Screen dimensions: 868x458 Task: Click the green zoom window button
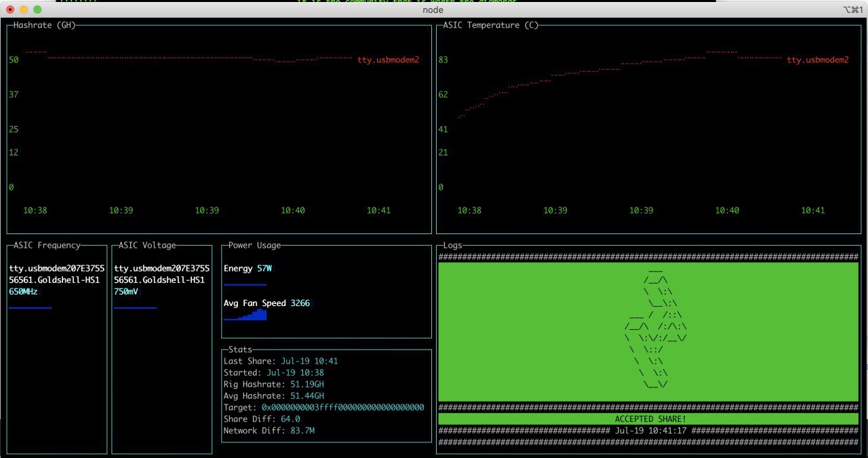click(37, 9)
